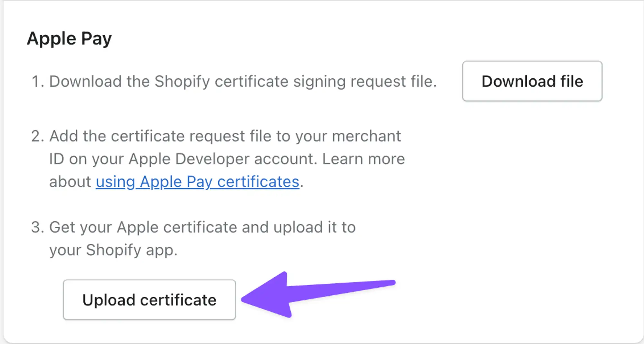The height and width of the screenshot is (344, 644).
Task: Click the list number 3 marker
Action: (x=37, y=227)
